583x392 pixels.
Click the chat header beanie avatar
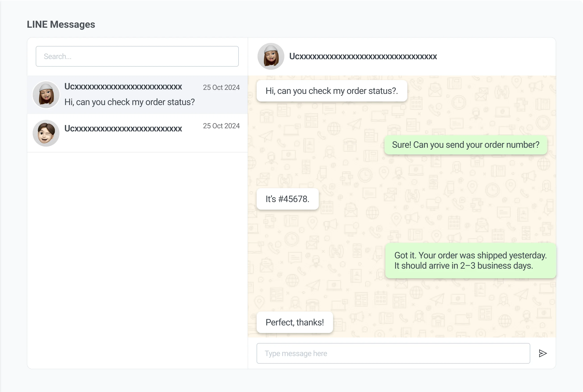[271, 57]
